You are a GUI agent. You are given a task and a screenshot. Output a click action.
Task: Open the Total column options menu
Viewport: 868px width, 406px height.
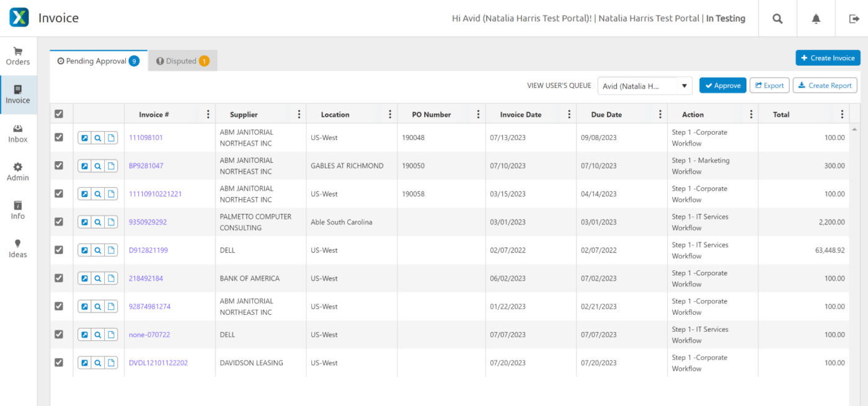841,115
